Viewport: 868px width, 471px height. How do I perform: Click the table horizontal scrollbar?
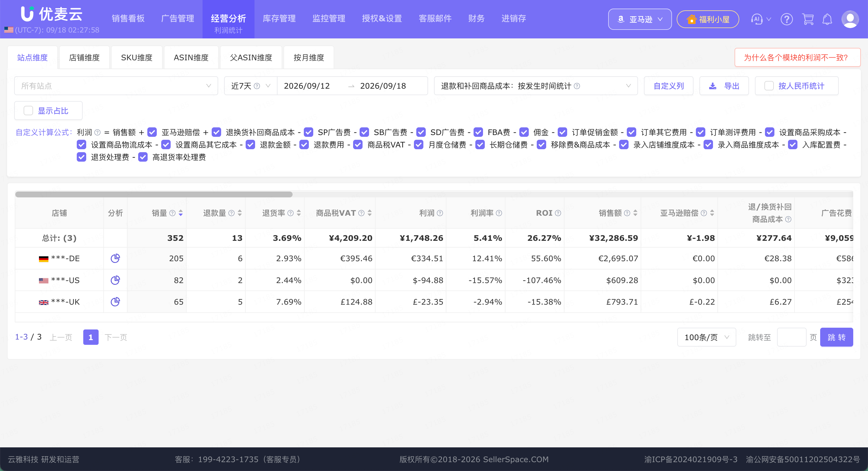(154, 194)
